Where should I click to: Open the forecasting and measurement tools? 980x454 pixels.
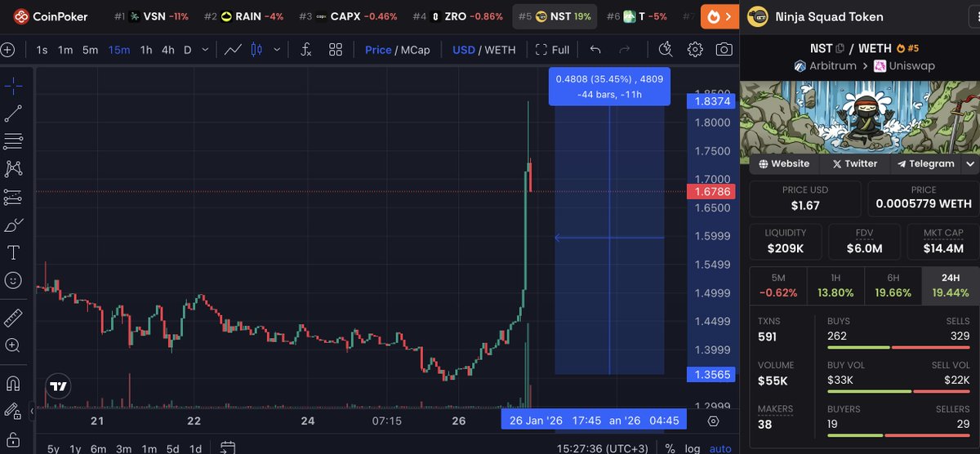click(13, 197)
